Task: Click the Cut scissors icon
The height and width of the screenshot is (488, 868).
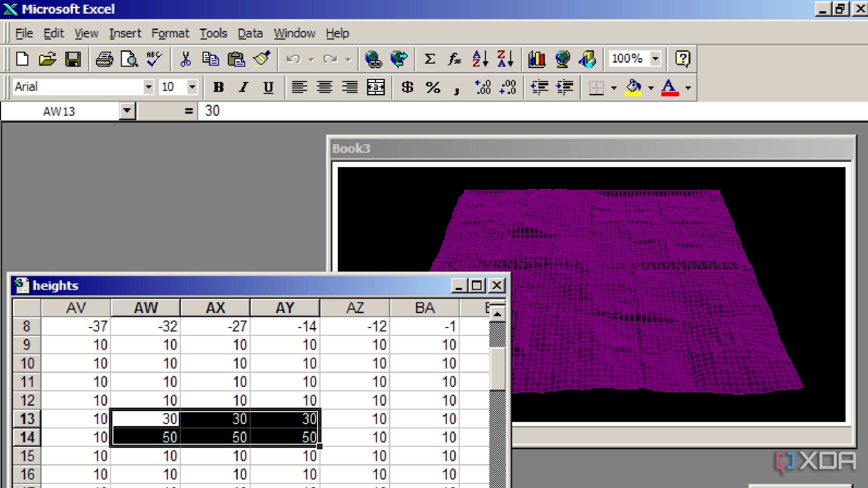Action: 185,59
